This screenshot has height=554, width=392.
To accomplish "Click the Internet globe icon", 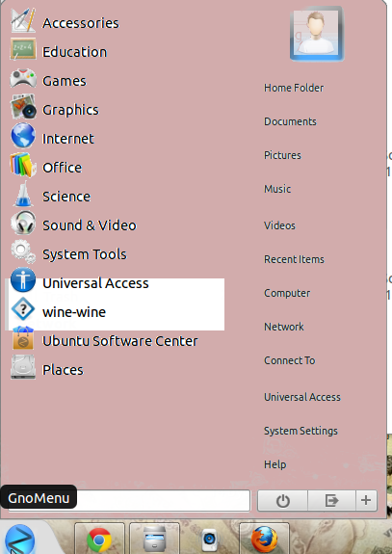I will pos(23,135).
